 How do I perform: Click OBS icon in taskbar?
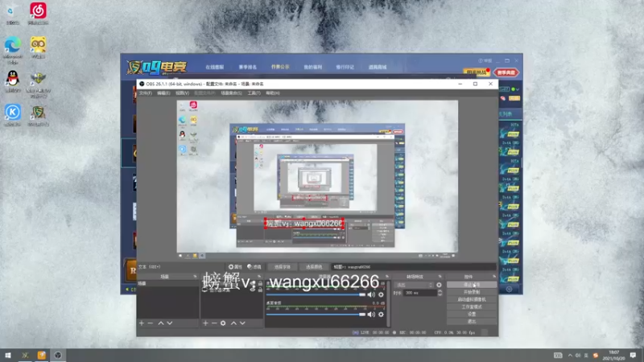click(58, 356)
